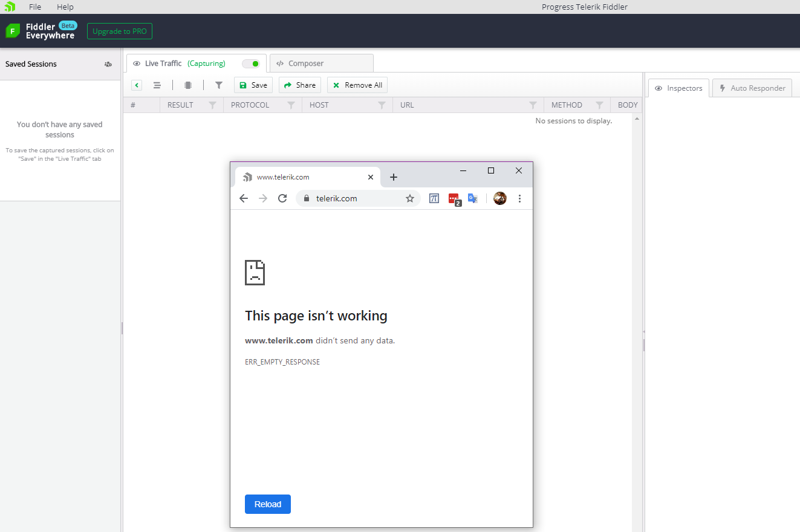The image size is (800, 532).
Task: Switch to the Composer tab
Action: coord(320,63)
